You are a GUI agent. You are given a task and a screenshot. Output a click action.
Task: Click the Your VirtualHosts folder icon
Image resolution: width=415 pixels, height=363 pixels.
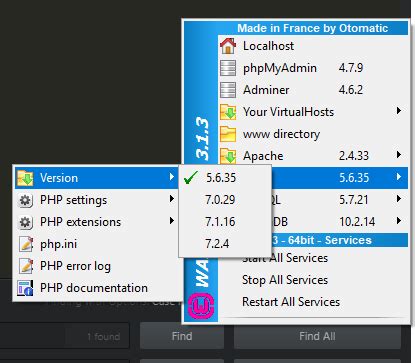(228, 112)
